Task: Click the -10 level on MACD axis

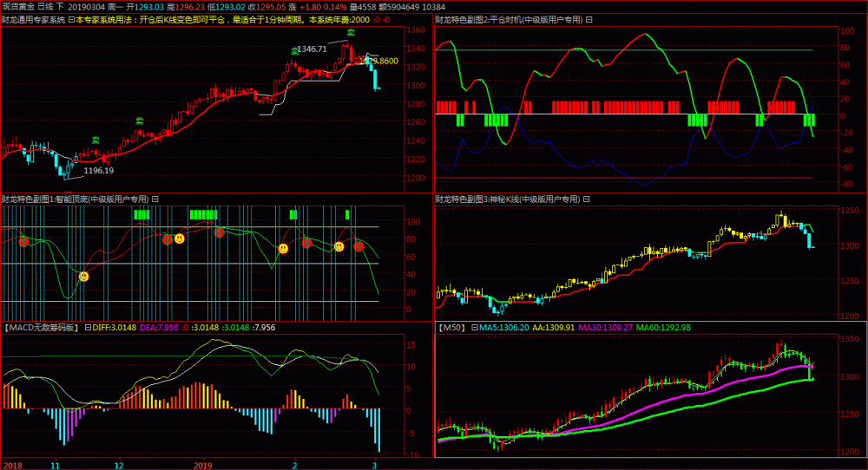Action: pyautogui.click(x=413, y=454)
